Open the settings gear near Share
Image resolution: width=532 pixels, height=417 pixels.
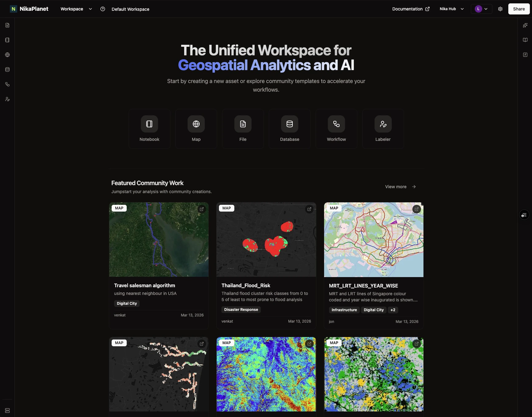coord(500,9)
